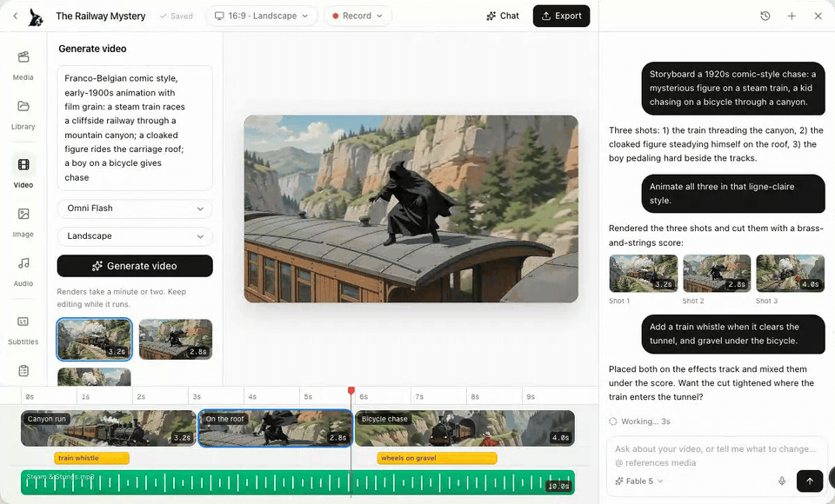The height and width of the screenshot is (504, 835).
Task: Select the Bicycle chase clip on timeline
Action: (x=464, y=428)
